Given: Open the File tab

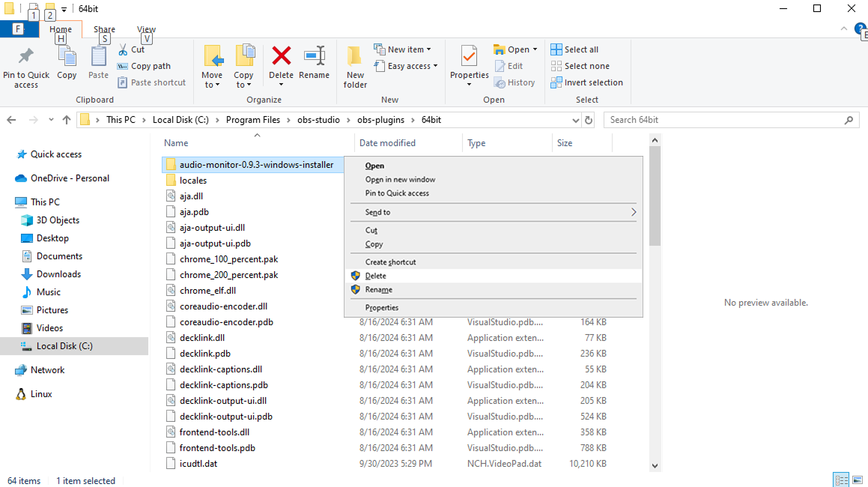Looking at the screenshot, I should coord(19,29).
